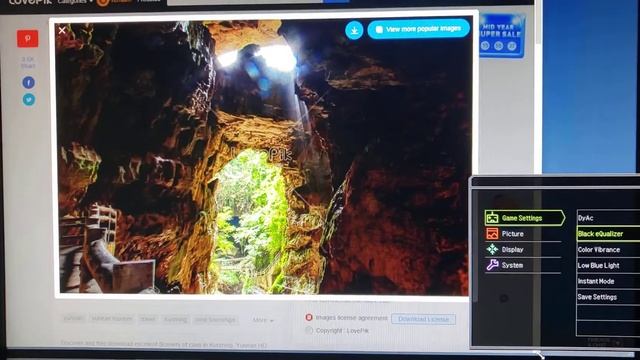Select Display in the monitor menu

(522, 249)
